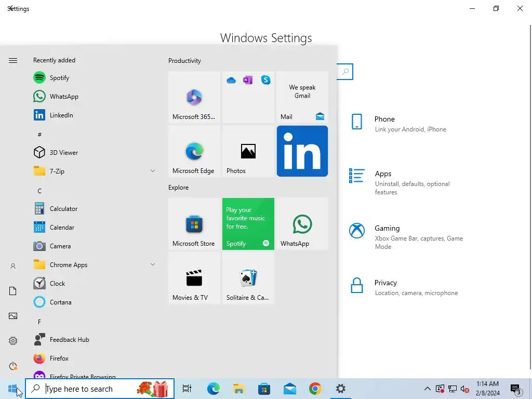Image resolution: width=532 pixels, height=399 pixels.
Task: Click the network tray icon
Action: pyautogui.click(x=453, y=389)
